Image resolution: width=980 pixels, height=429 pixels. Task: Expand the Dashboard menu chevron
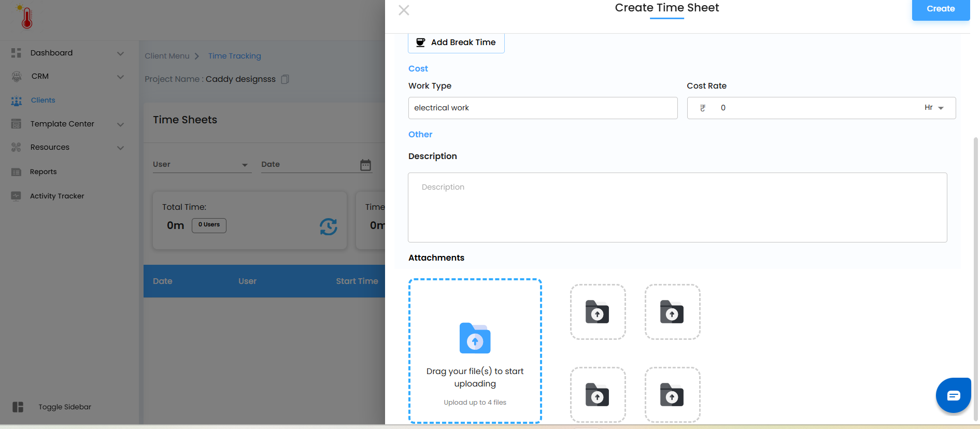point(120,53)
